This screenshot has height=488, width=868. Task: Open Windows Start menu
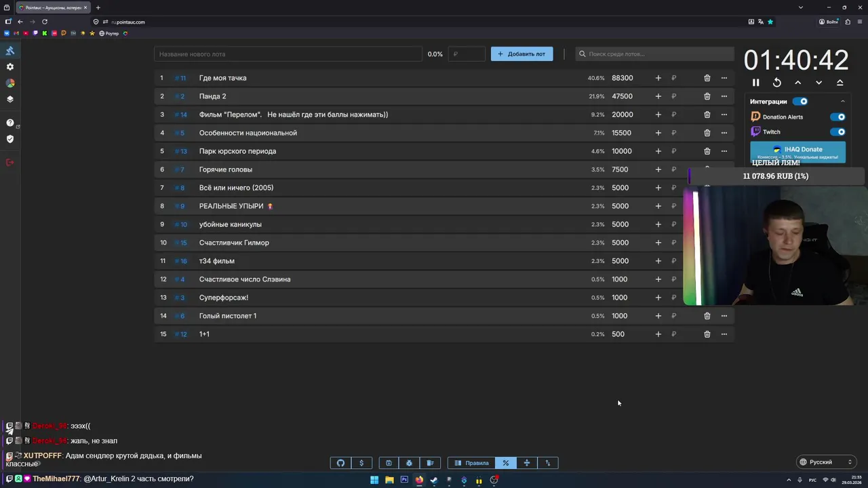(374, 480)
